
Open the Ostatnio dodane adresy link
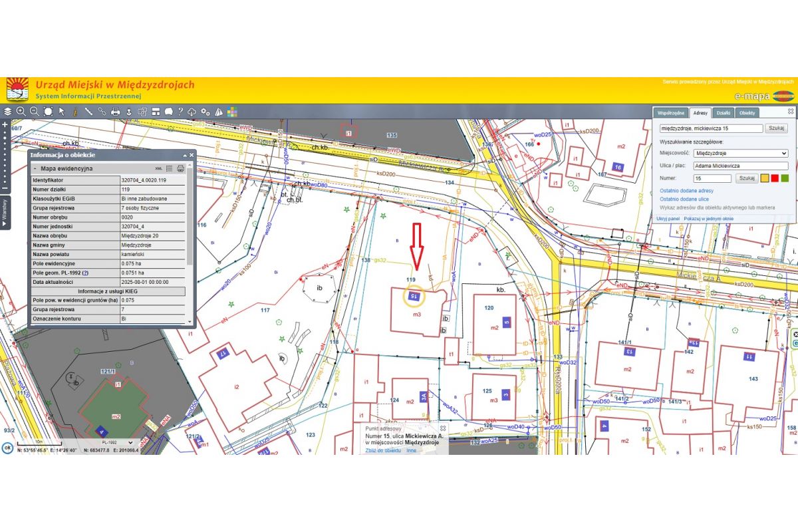point(686,190)
